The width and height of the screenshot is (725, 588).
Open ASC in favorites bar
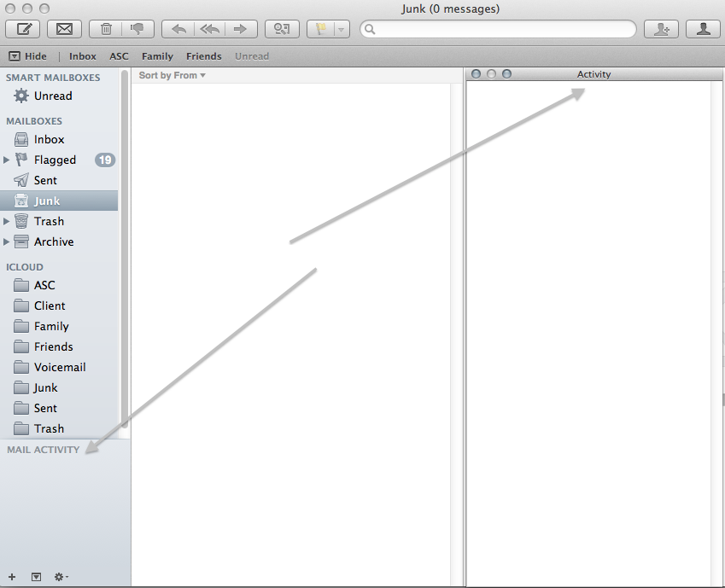click(x=119, y=56)
